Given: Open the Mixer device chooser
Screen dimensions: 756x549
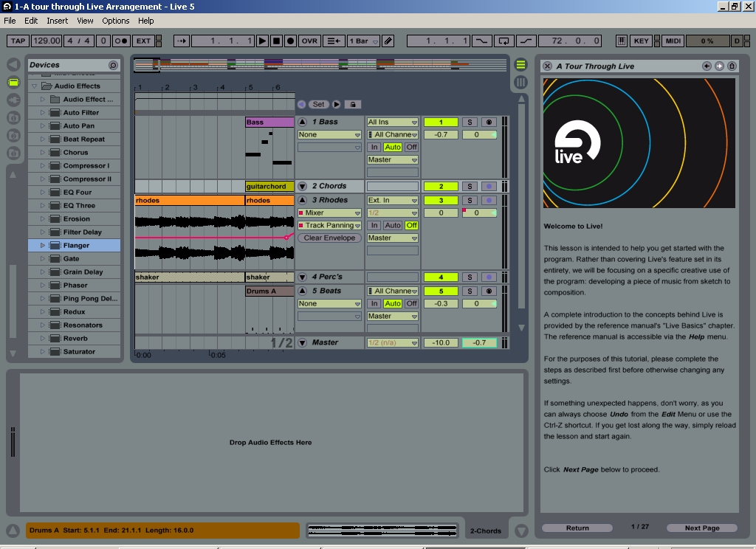Looking at the screenshot, I should tap(329, 213).
